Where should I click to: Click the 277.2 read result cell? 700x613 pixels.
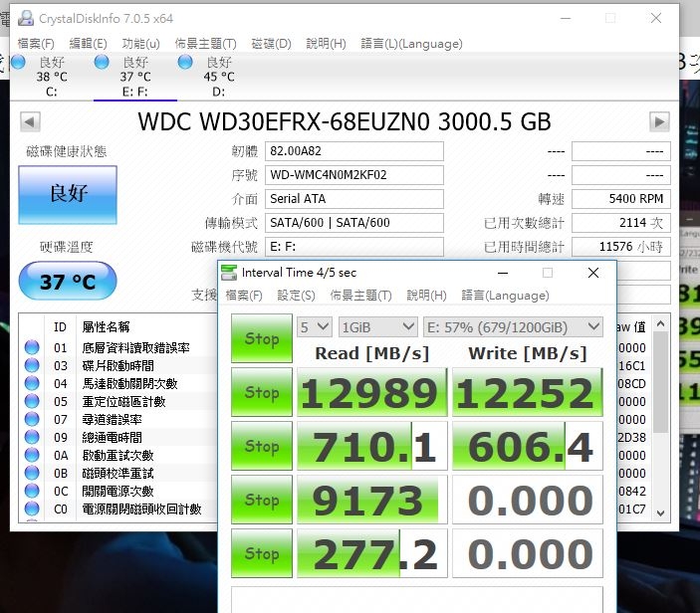coord(372,553)
